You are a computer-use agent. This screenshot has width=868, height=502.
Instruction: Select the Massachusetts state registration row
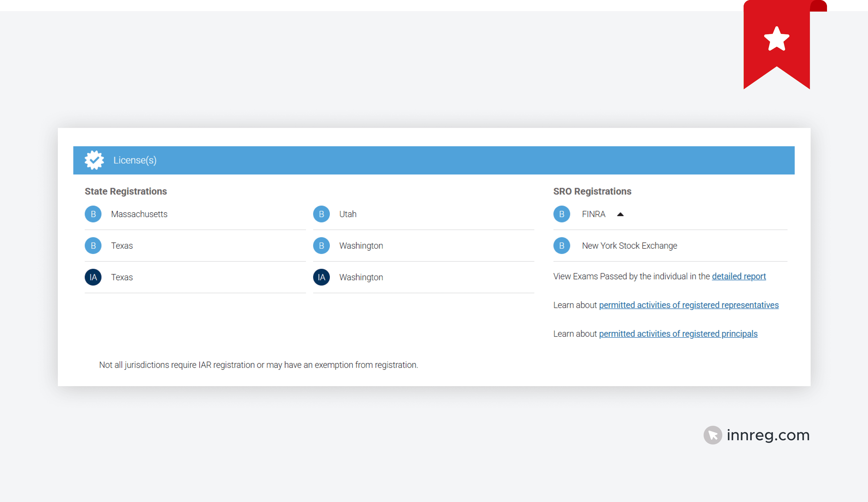tap(139, 214)
